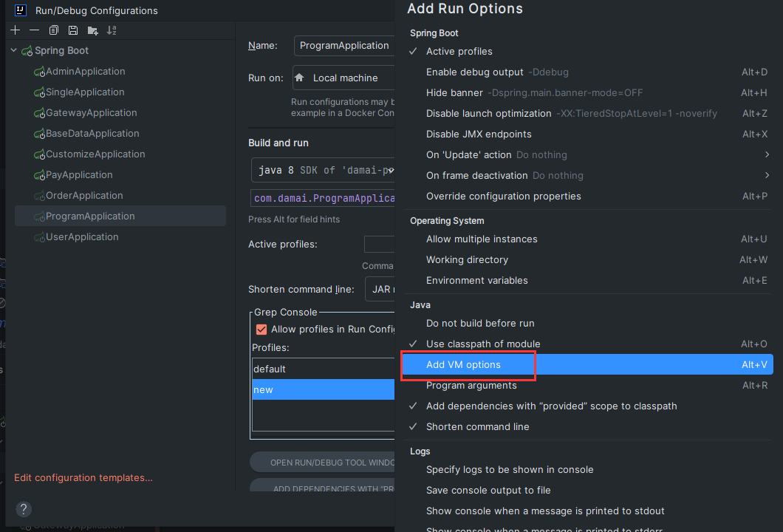Click the OrderApplication Spring Boot icon

tap(39, 196)
